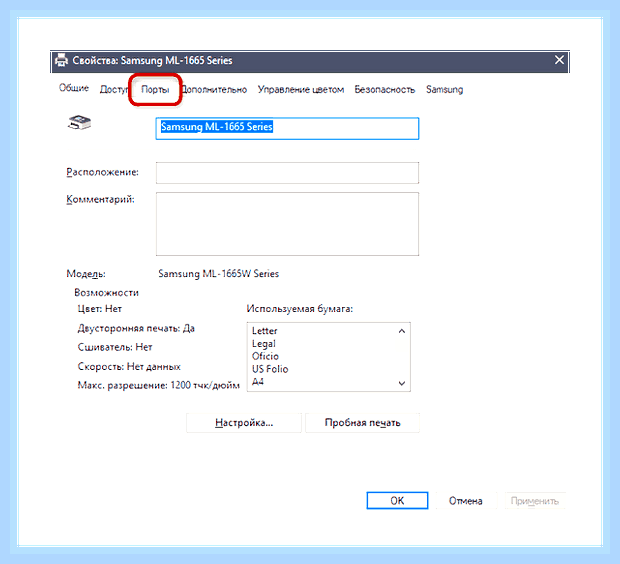Open the Samsung tab
The width and height of the screenshot is (620, 564).
444,90
